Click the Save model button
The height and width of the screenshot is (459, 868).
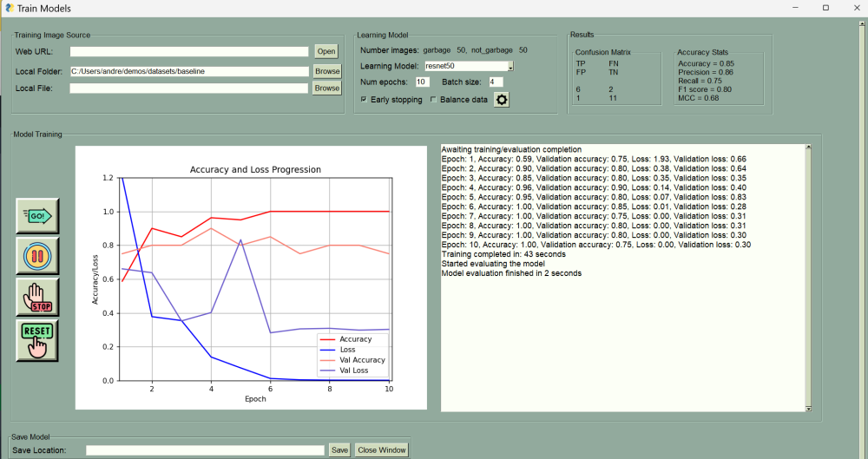pos(339,449)
